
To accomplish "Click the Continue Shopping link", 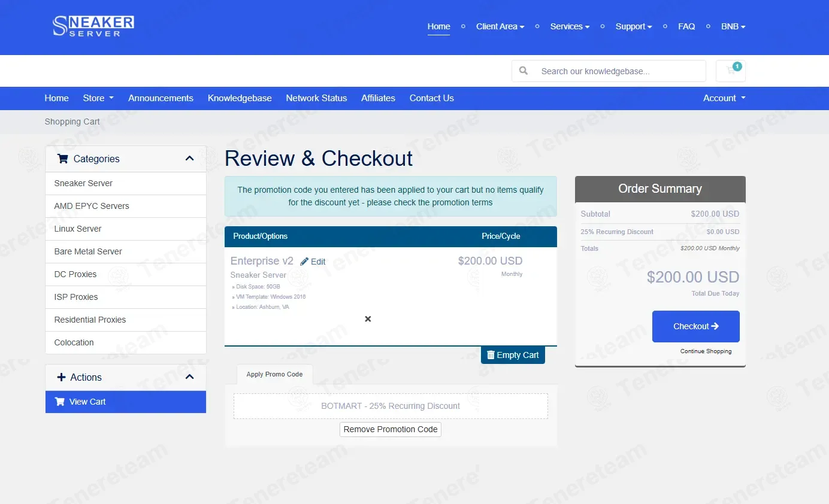I will (706, 351).
